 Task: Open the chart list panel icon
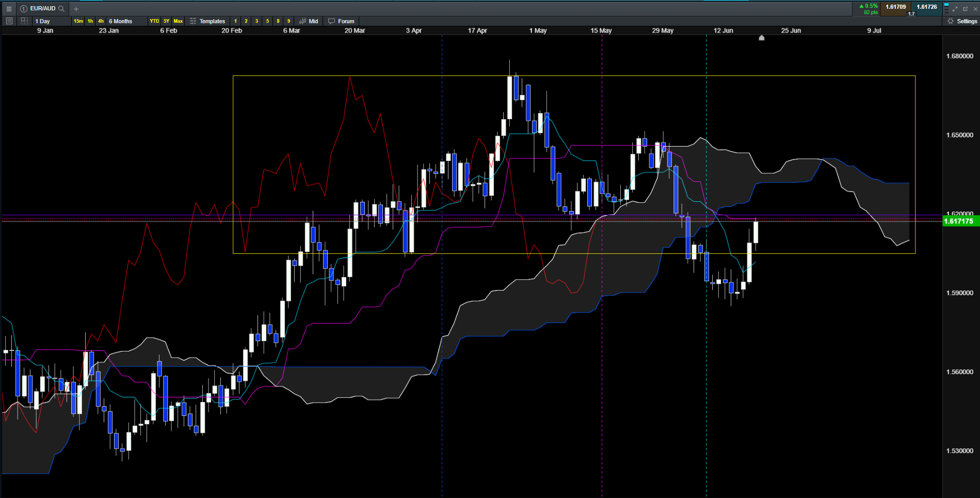click(9, 21)
